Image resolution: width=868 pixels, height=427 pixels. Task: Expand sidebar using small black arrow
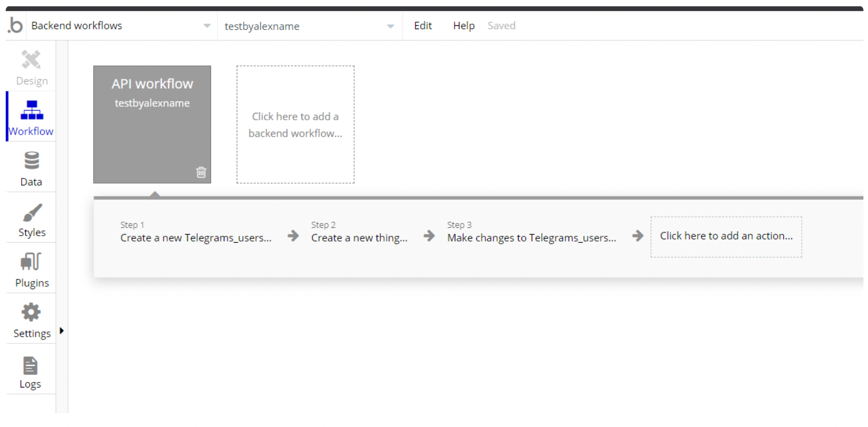[x=62, y=330]
